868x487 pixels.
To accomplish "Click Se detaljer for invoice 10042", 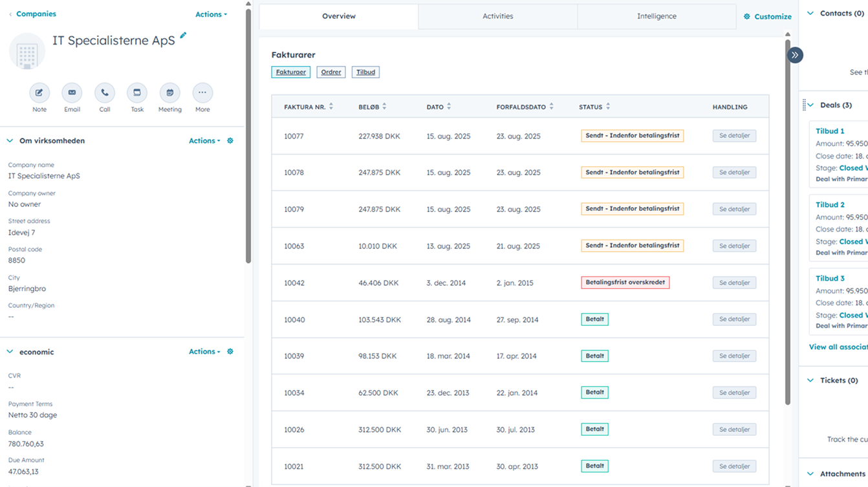I will point(734,283).
